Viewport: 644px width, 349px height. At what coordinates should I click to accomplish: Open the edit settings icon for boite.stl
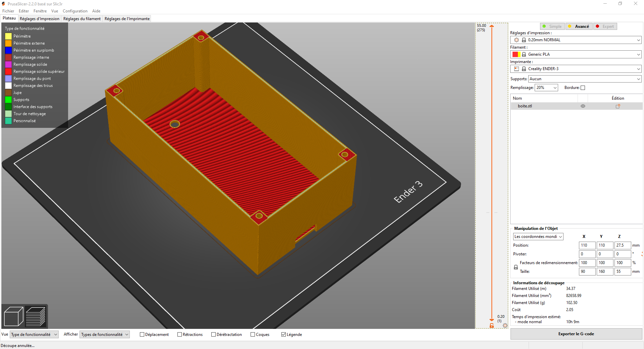pyautogui.click(x=618, y=106)
